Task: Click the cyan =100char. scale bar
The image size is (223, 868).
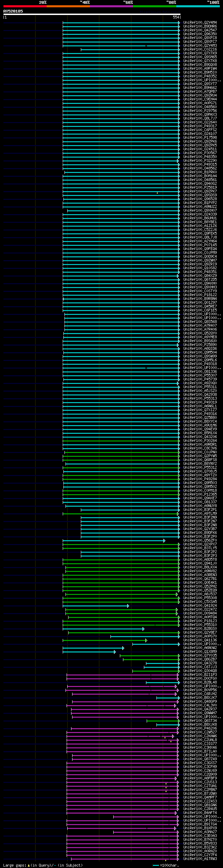Action: pyautogui.click(x=156, y=866)
